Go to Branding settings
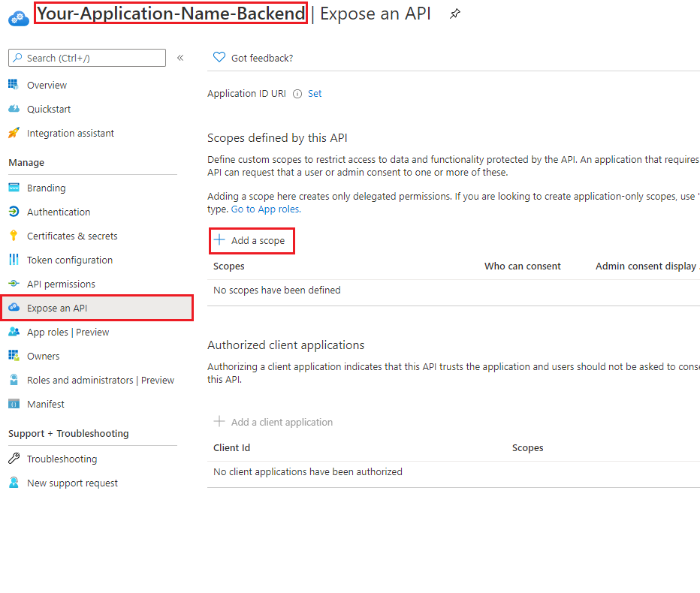Screen dimensions: 700x593 pyautogui.click(x=47, y=188)
